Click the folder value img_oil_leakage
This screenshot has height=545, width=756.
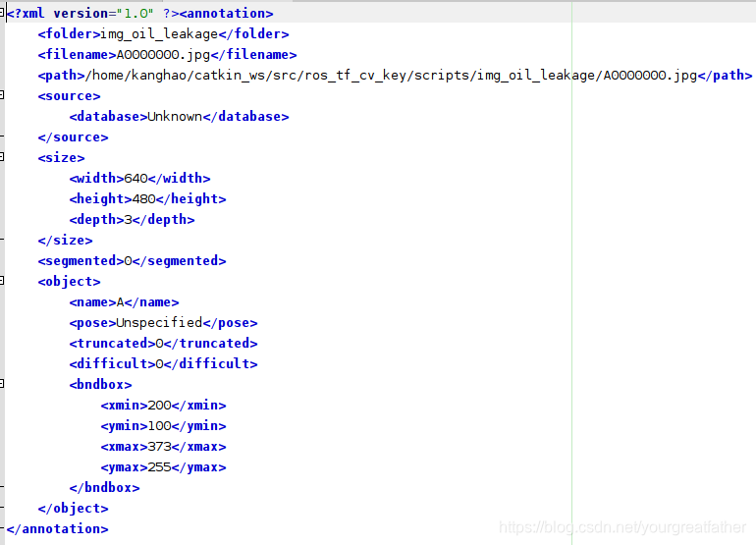[x=159, y=34]
